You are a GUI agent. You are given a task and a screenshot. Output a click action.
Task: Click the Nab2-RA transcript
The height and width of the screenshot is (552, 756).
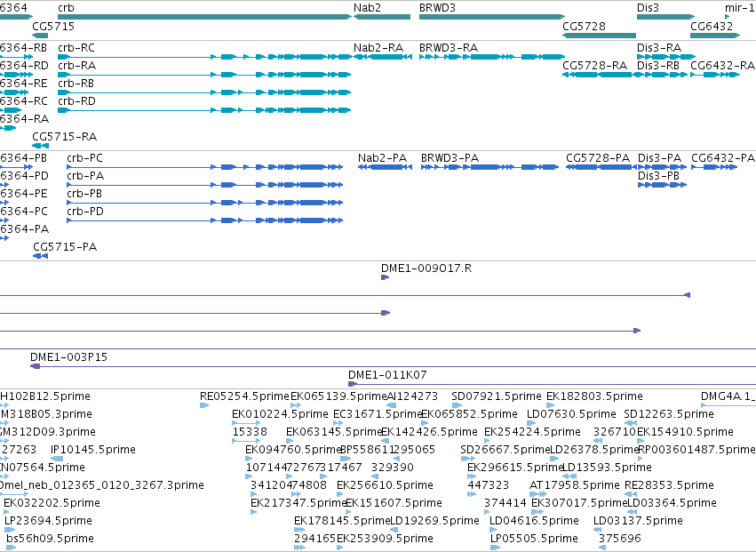[383, 57]
